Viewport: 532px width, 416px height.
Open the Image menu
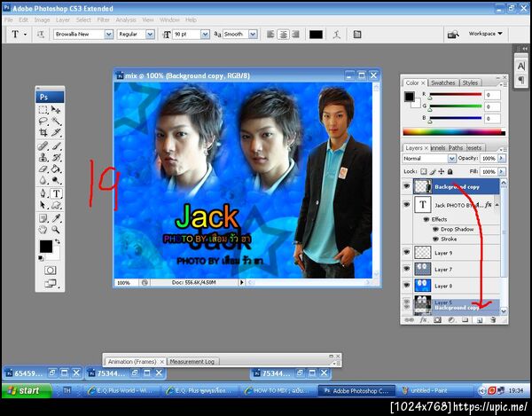point(42,20)
